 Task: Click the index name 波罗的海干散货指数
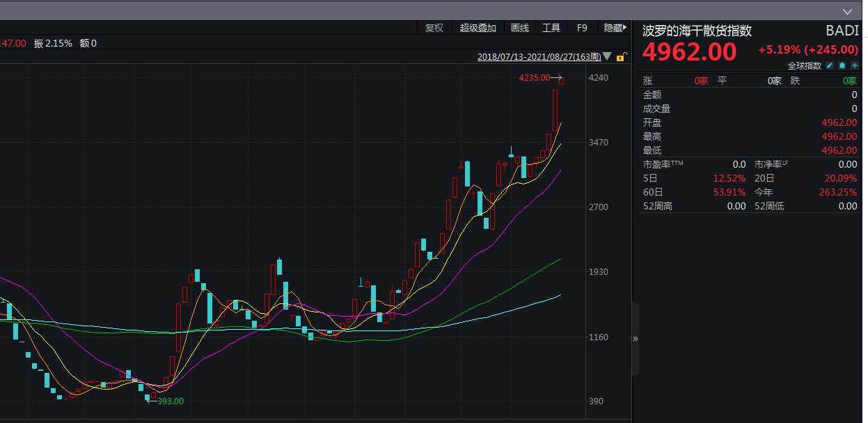pos(697,31)
